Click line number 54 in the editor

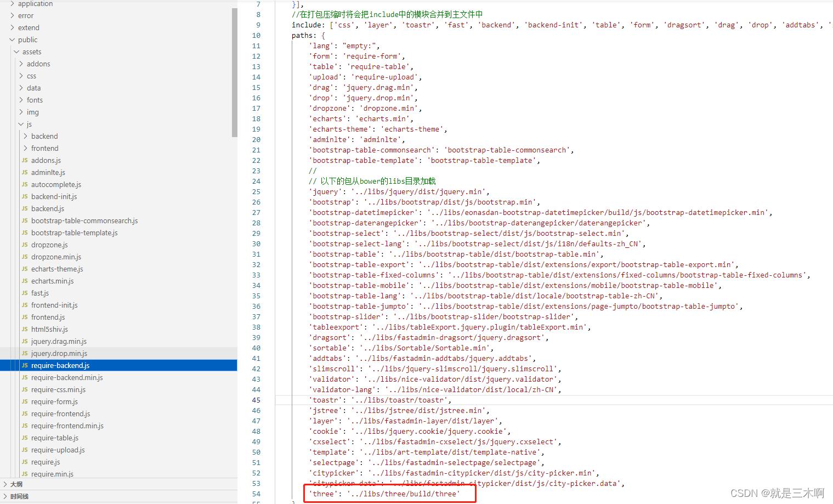click(x=256, y=494)
